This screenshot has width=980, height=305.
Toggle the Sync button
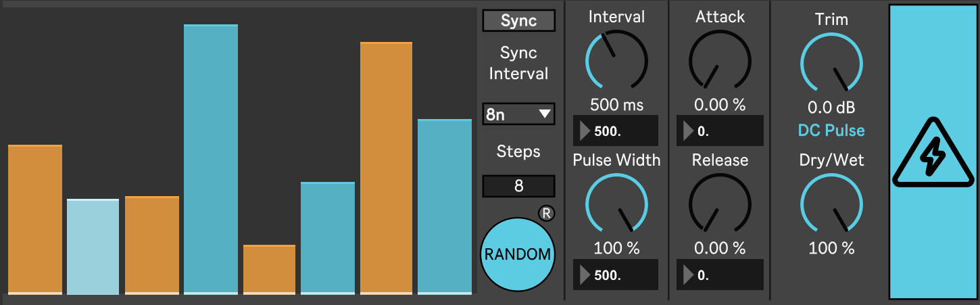tap(518, 20)
